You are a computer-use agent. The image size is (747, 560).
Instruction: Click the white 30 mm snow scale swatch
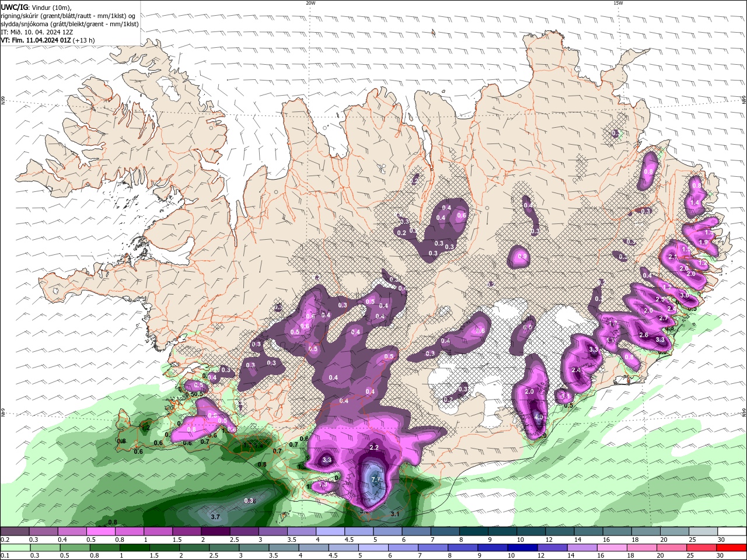(732, 531)
